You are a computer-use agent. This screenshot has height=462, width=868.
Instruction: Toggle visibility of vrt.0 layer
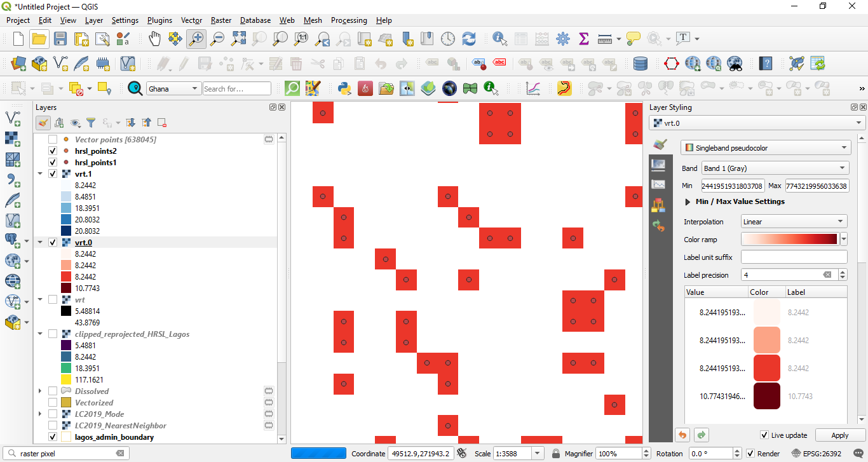click(x=53, y=243)
